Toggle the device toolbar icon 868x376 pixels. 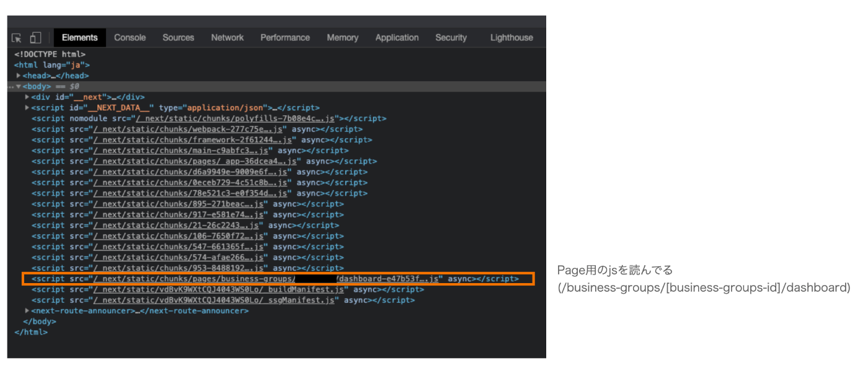[x=35, y=38]
